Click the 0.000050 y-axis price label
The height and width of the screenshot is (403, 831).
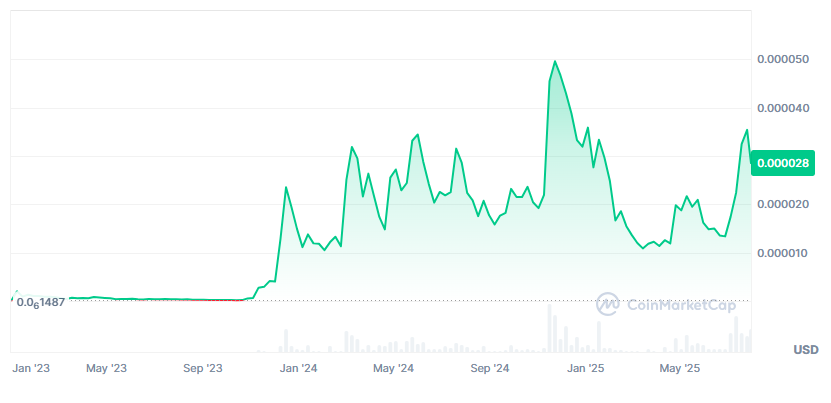tap(783, 60)
